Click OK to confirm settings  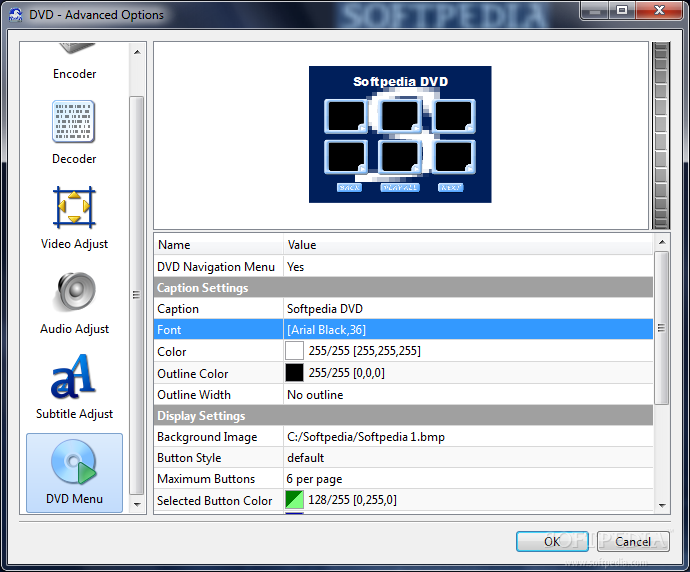point(552,541)
